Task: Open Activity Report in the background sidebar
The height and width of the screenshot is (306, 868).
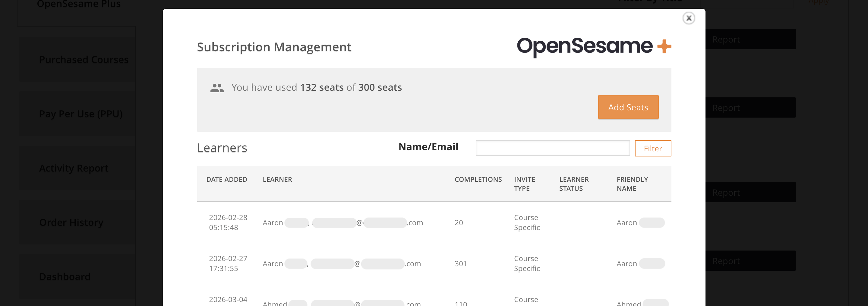Action: (77, 168)
